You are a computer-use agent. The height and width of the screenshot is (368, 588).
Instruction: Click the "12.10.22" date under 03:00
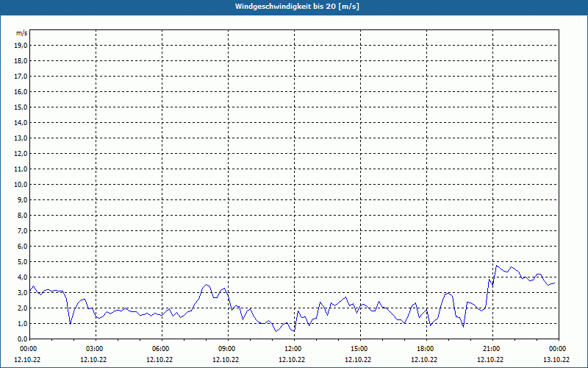point(93,359)
